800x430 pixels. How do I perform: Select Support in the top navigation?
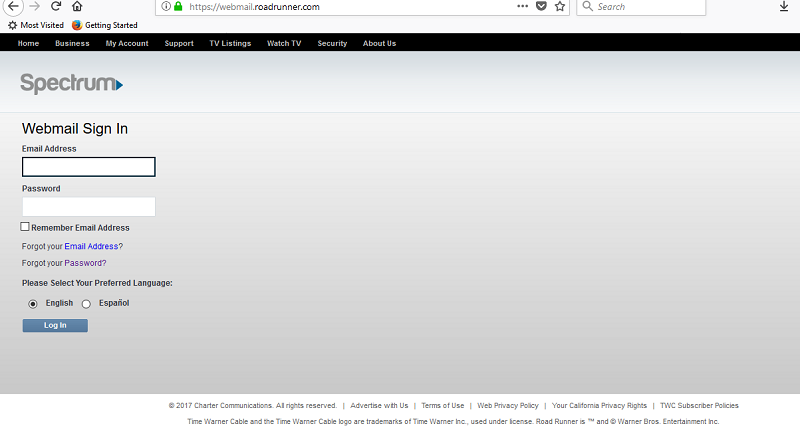(x=179, y=43)
